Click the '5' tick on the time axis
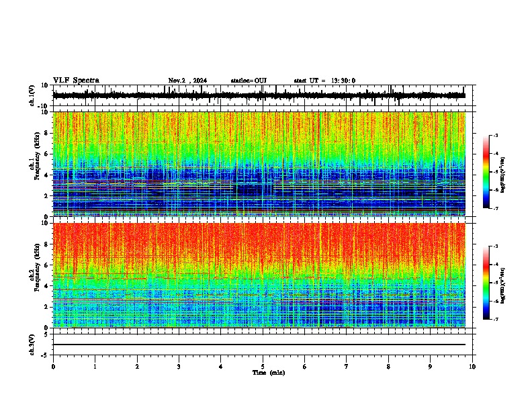 tap(263, 367)
